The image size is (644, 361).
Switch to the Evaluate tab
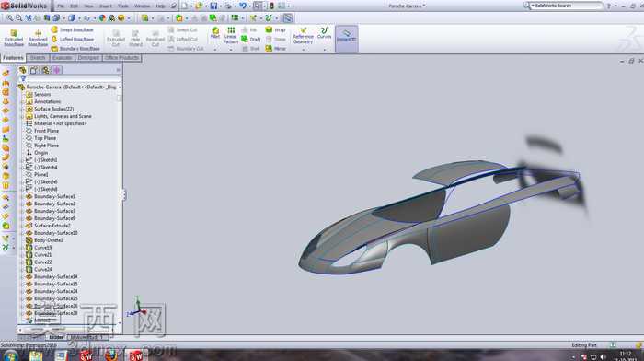tap(62, 58)
